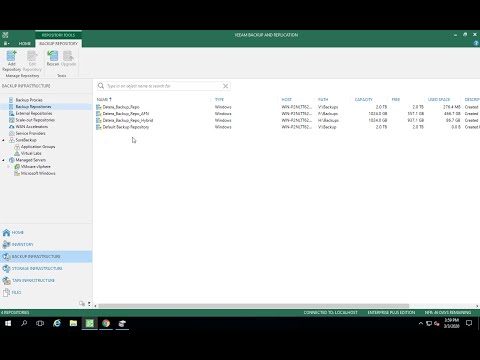The image size is (480, 360).
Task: Select the Datera_Backup_Repo row
Action: [x=288, y=107]
